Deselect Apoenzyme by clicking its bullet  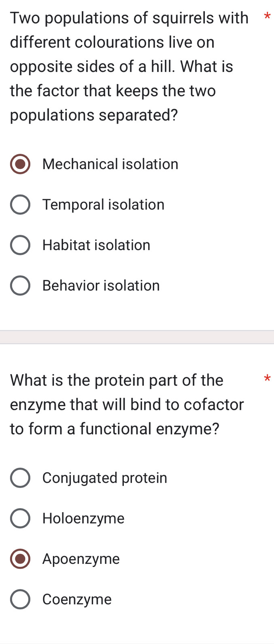pyautogui.click(x=20, y=559)
